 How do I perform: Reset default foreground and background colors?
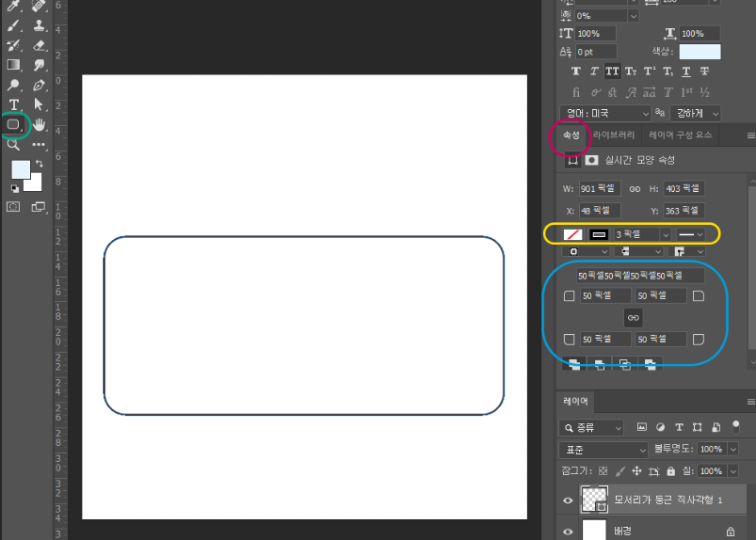point(15,188)
